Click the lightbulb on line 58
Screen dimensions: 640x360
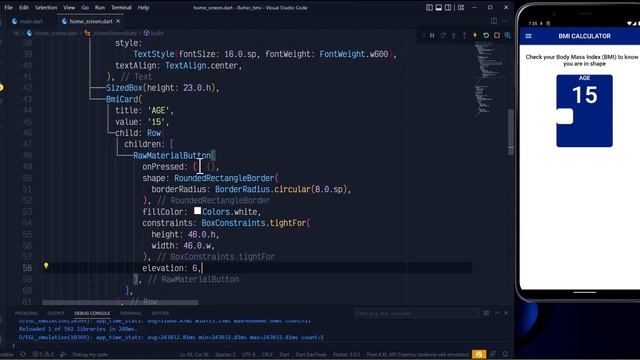(46, 266)
